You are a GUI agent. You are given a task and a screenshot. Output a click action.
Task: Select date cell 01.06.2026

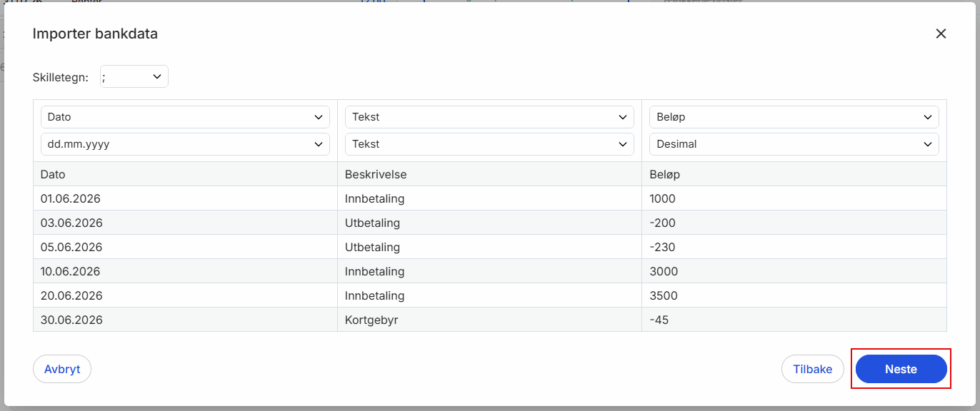click(x=185, y=198)
